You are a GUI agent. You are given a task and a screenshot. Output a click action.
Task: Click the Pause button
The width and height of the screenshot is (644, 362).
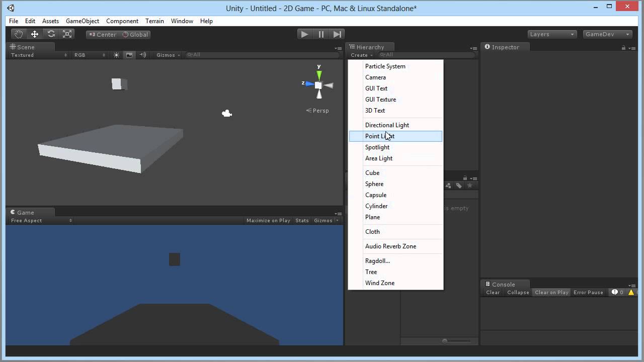pos(321,34)
